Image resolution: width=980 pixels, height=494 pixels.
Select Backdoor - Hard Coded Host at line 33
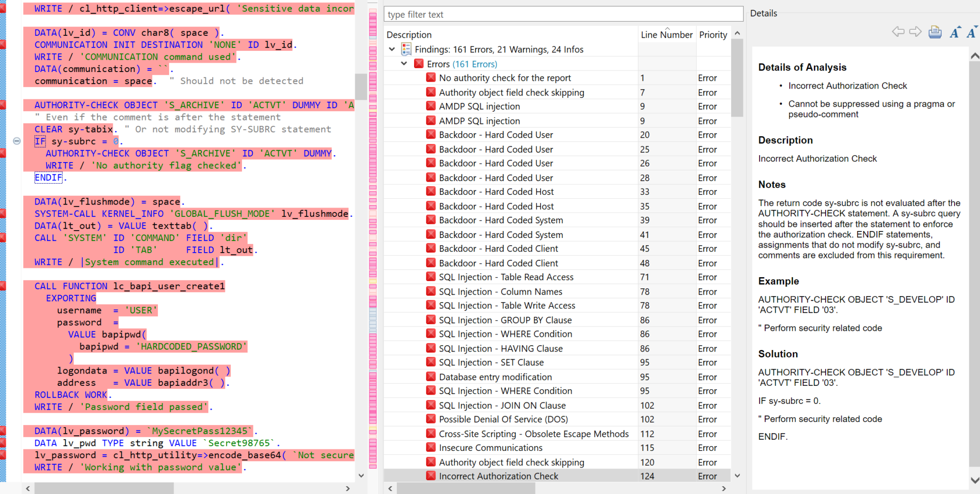(x=557, y=191)
